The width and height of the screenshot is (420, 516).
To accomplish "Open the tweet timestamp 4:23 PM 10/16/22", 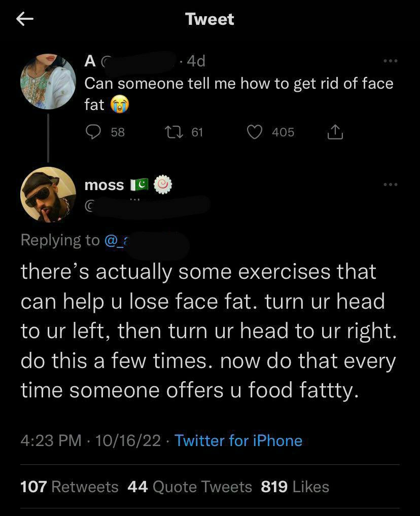I will click(x=91, y=440).
